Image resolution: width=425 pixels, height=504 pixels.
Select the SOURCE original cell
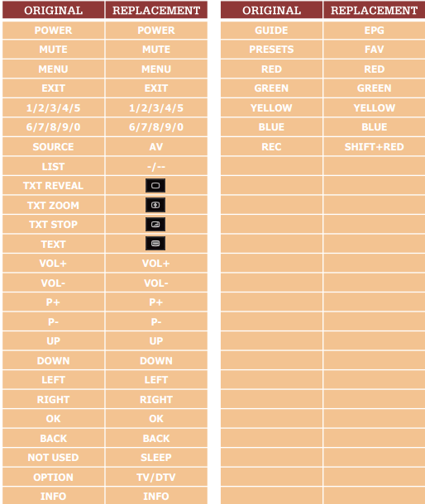click(x=54, y=147)
